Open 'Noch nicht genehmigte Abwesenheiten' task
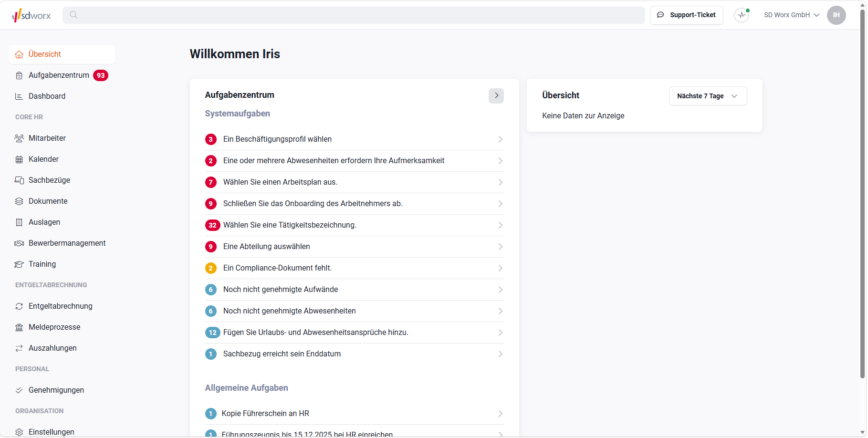This screenshot has height=438, width=868. click(x=354, y=311)
